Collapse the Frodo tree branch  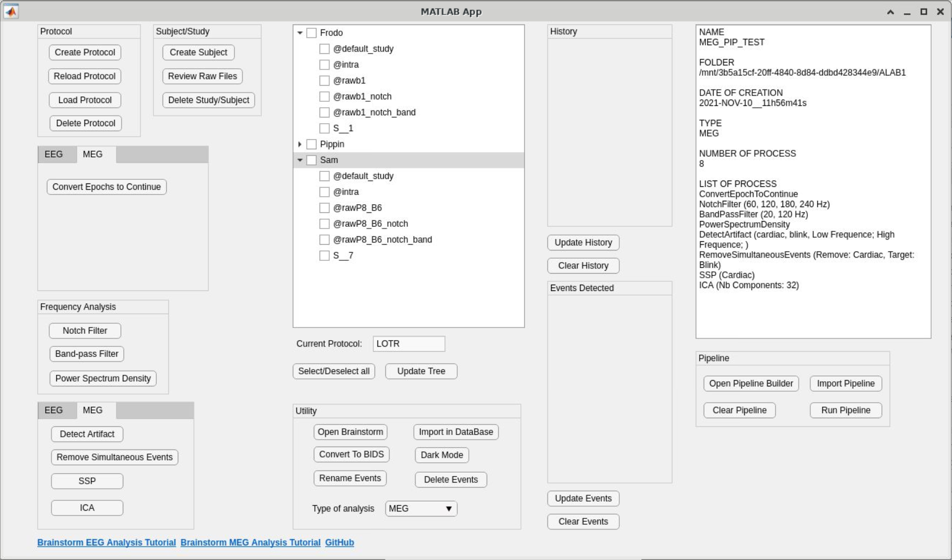[299, 33]
